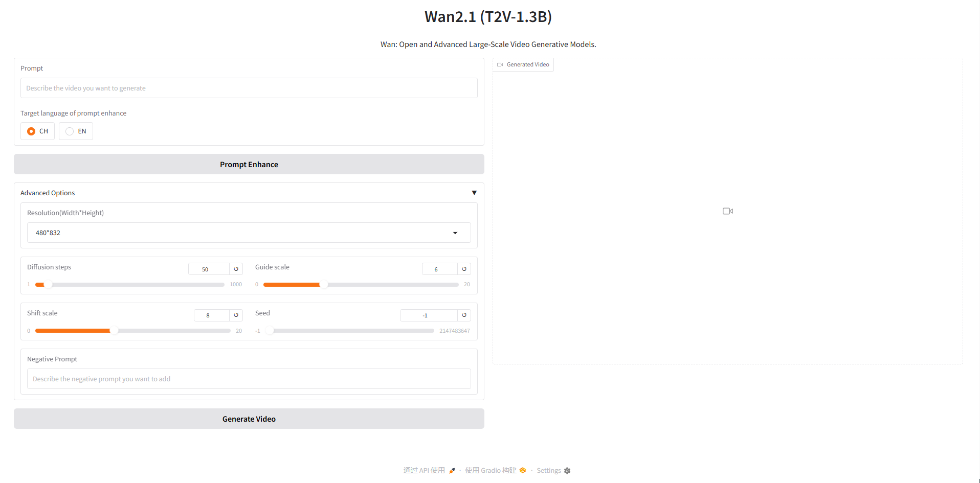Reset the Seed value
The image size is (980, 483).
click(464, 315)
